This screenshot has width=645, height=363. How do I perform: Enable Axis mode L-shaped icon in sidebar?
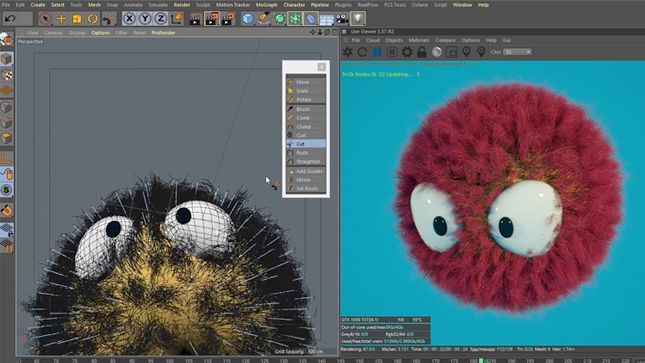[x=6, y=158]
